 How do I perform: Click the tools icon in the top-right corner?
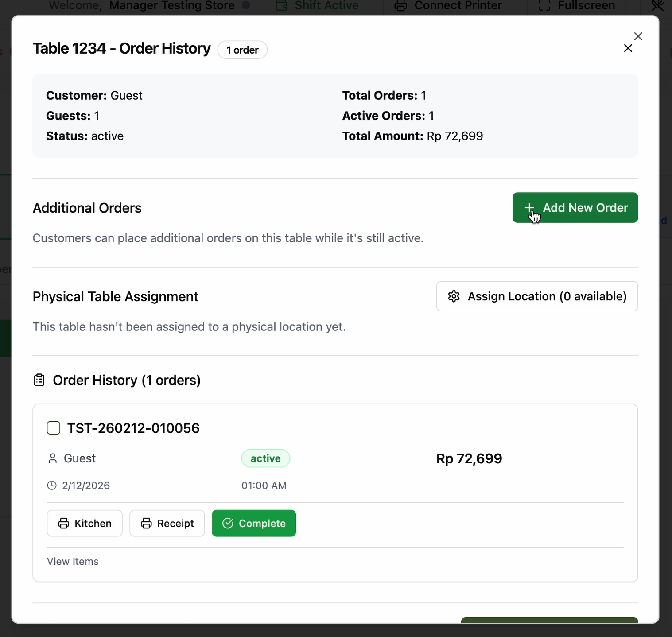[657, 6]
